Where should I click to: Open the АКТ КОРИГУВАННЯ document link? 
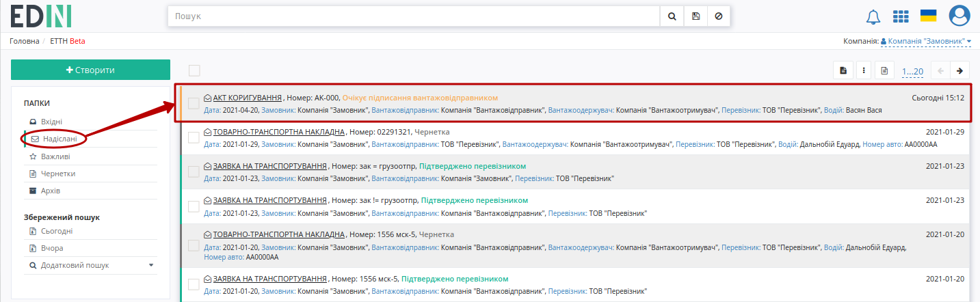click(248, 98)
